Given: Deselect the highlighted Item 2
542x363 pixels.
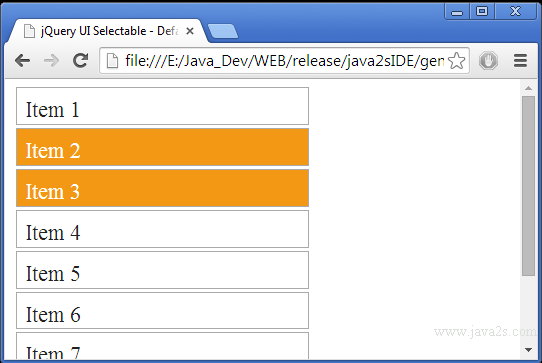Looking at the screenshot, I should [x=162, y=147].
